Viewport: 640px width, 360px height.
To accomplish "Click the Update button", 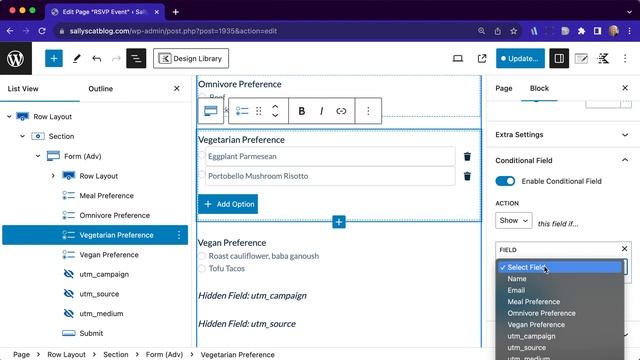I will 520,58.
